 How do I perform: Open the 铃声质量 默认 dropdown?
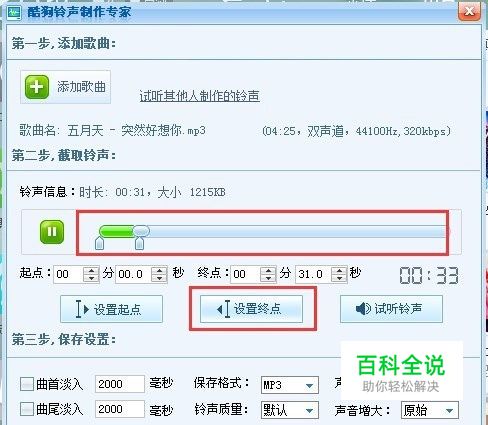click(290, 410)
